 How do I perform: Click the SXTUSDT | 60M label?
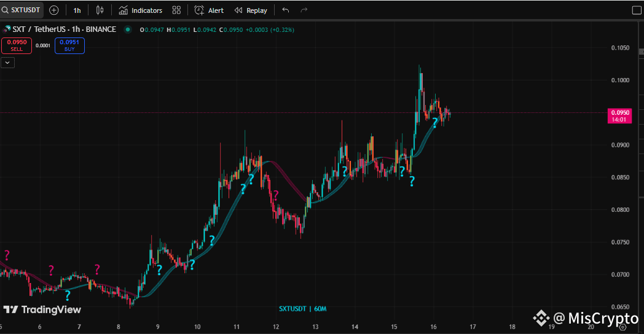[303, 309]
